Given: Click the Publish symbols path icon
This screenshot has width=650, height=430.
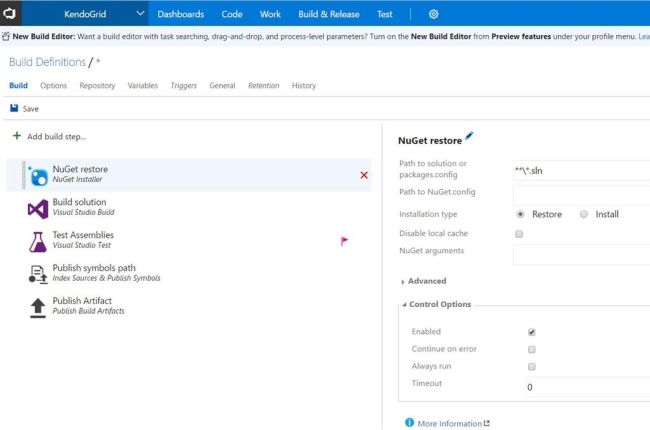Looking at the screenshot, I should click(x=38, y=275).
